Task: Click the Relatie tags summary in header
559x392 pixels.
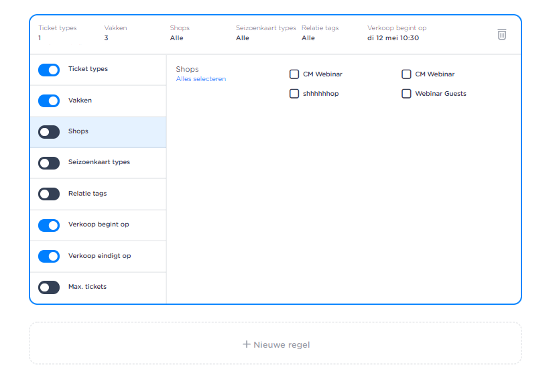Action: 308,38
